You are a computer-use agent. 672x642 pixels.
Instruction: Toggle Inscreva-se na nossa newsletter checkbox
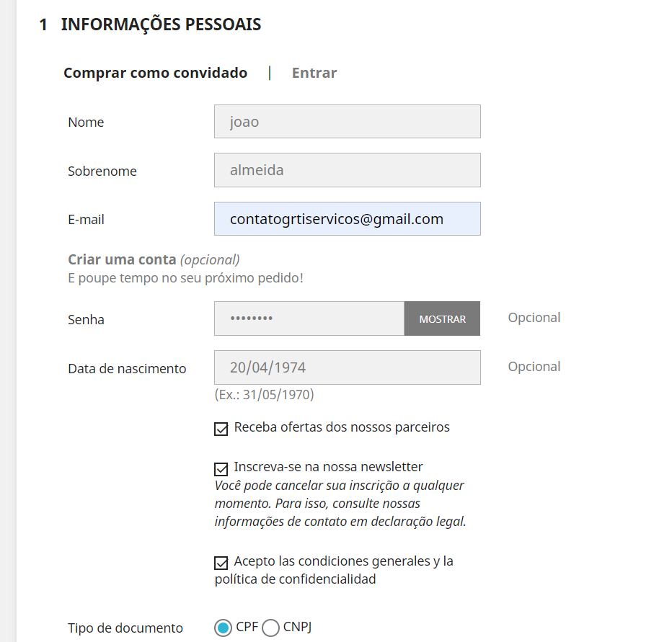[221, 469]
